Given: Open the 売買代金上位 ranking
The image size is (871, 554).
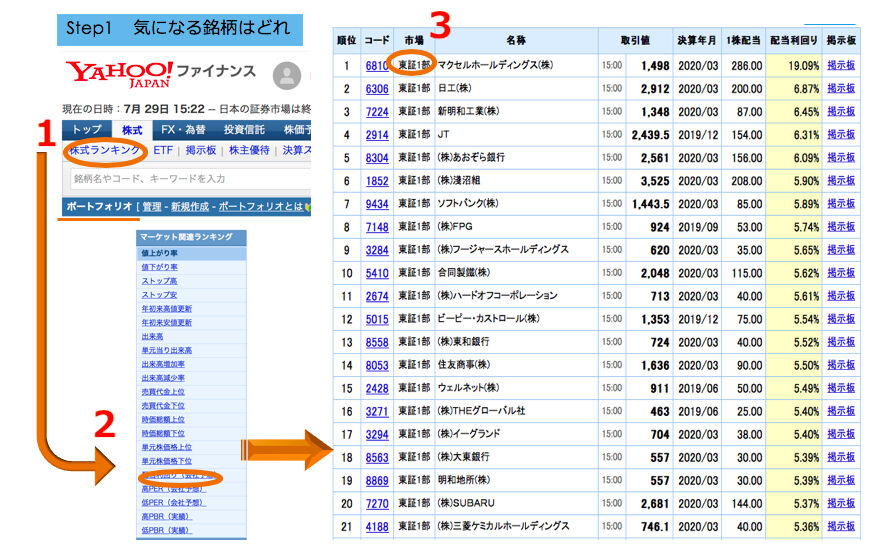Looking at the screenshot, I should [163, 392].
